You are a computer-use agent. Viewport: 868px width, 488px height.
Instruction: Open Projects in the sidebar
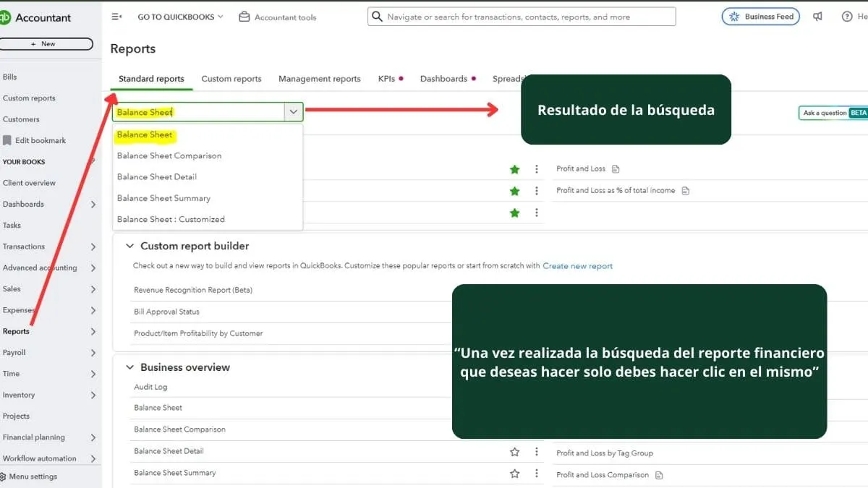[16, 416]
